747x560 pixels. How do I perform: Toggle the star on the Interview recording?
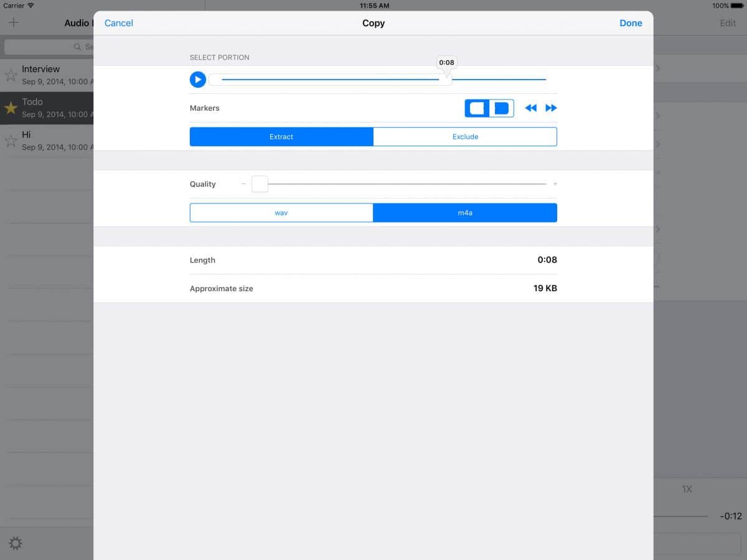pos(11,75)
